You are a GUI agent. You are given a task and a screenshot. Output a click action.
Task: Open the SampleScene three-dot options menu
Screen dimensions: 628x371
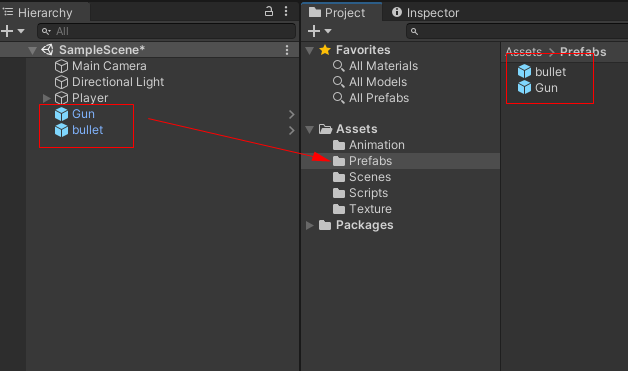point(287,50)
